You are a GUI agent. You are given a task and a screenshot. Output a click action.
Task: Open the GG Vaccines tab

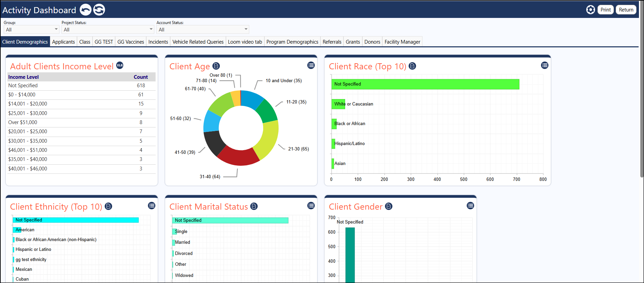pyautogui.click(x=131, y=42)
